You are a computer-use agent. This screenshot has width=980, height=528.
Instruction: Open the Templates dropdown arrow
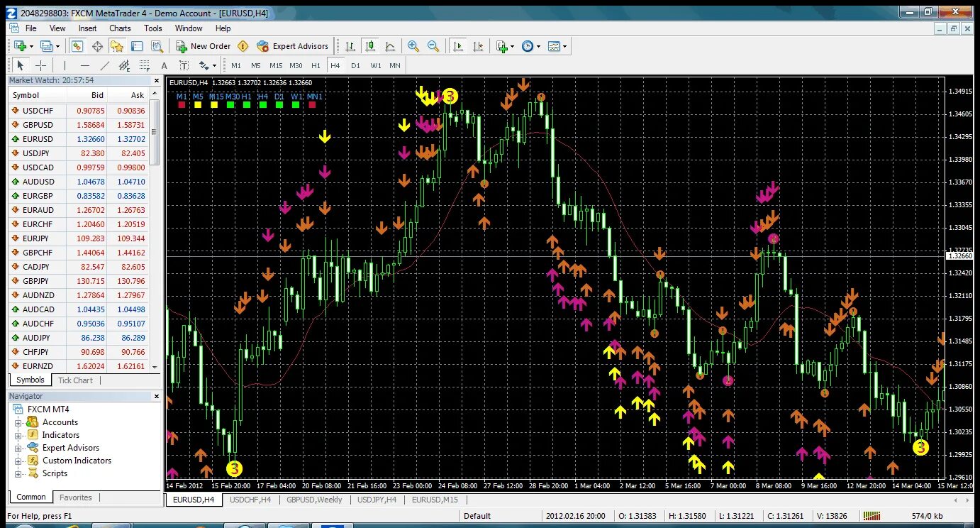click(x=564, y=46)
